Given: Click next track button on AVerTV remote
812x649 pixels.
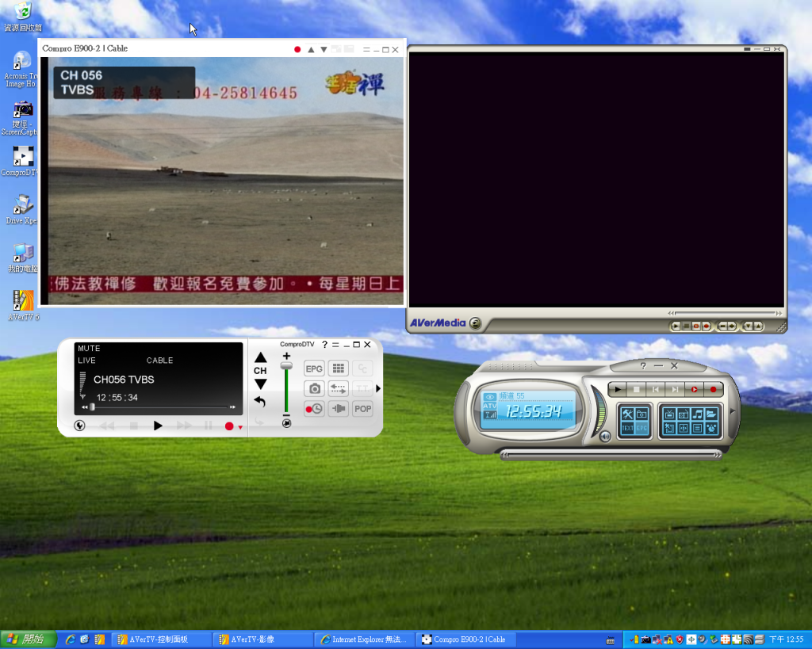Looking at the screenshot, I should (x=675, y=389).
